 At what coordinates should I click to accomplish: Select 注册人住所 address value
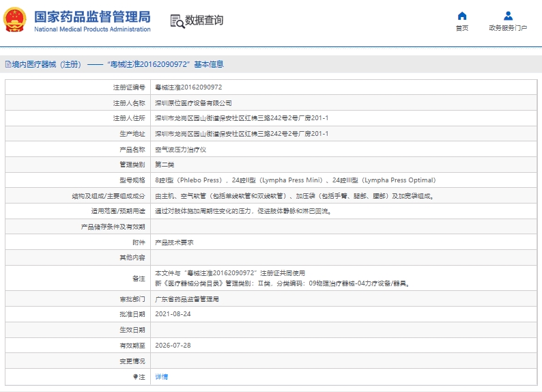[242, 118]
